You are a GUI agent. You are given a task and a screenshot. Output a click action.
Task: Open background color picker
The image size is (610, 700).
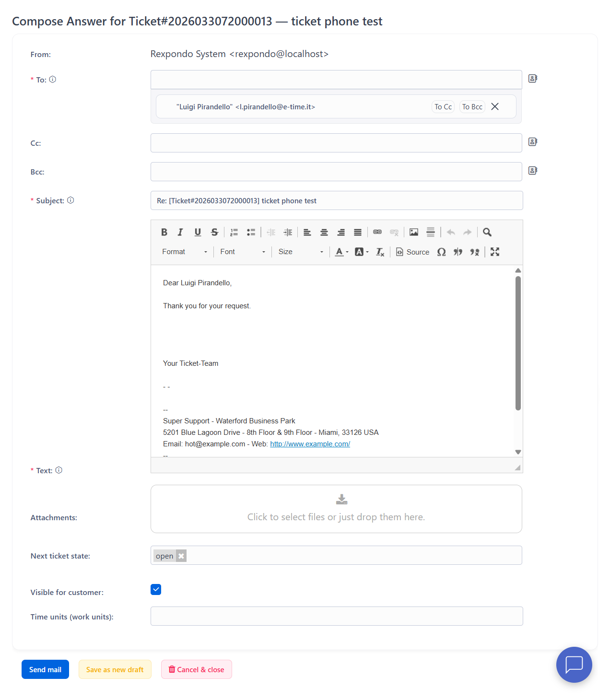[x=362, y=252]
